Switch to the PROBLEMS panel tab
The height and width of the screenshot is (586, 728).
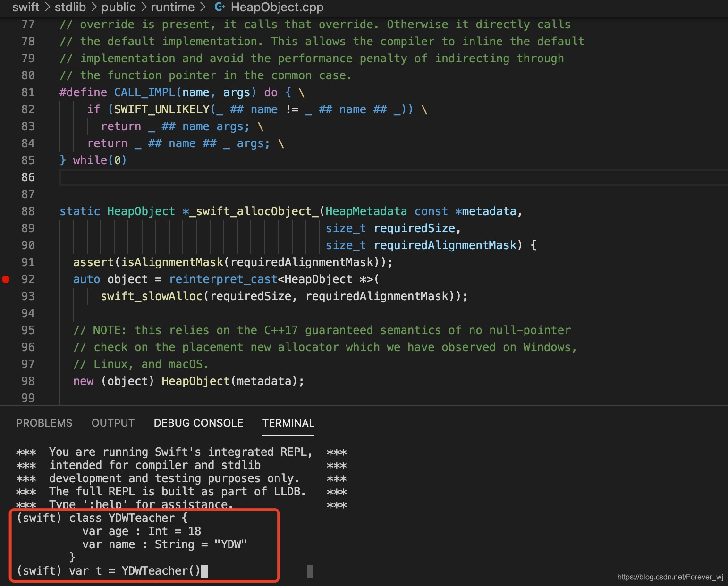[x=44, y=423]
